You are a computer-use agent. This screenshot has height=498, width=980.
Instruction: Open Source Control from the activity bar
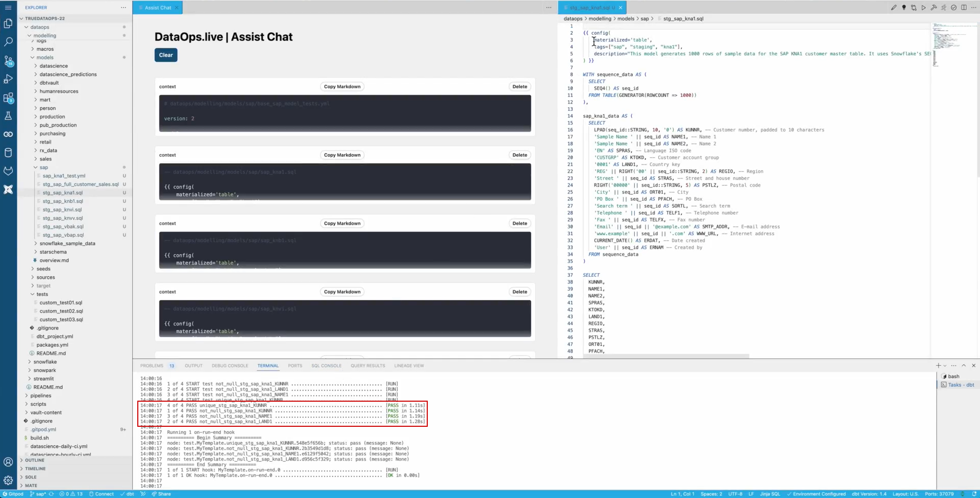8,60
